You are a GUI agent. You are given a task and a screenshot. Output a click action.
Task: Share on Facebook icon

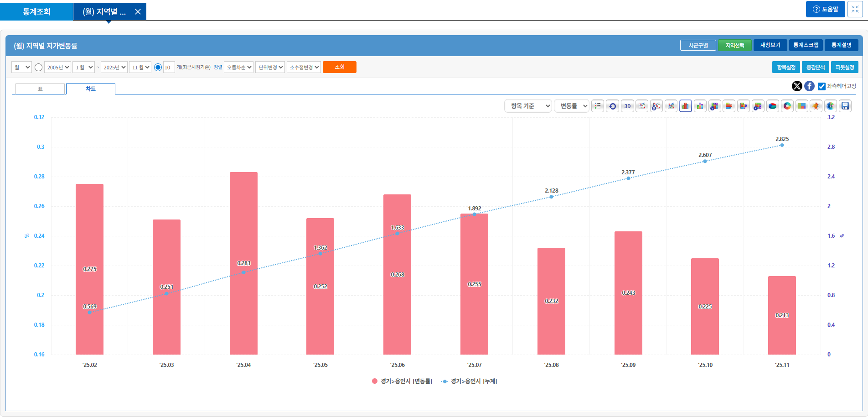pyautogui.click(x=809, y=86)
